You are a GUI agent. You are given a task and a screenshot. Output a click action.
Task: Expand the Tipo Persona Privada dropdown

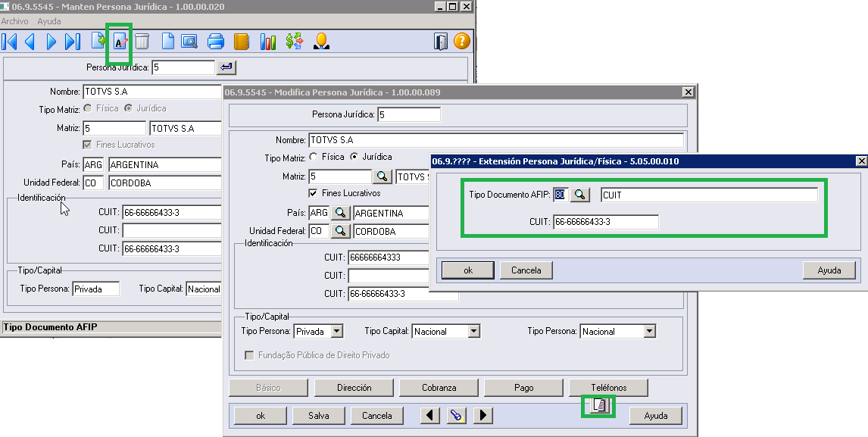[x=336, y=331]
